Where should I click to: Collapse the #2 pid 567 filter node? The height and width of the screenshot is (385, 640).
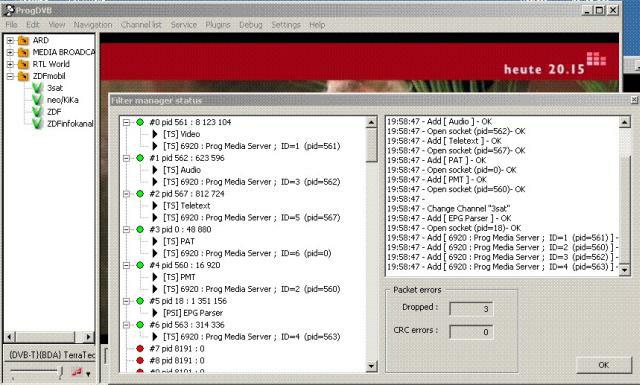click(x=127, y=194)
